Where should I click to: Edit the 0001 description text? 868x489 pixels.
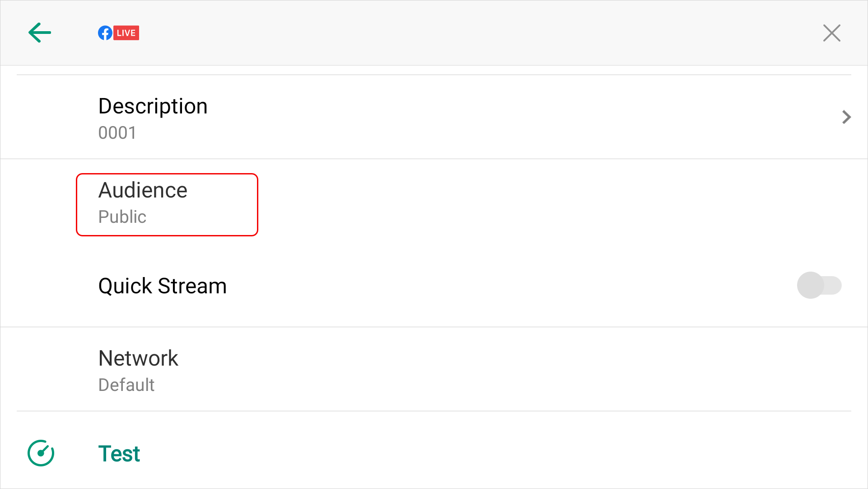117,133
